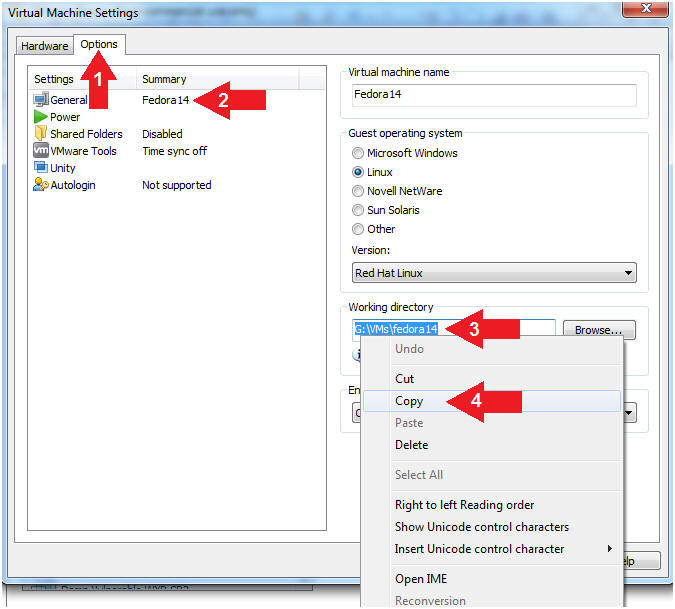Select the Unity settings row
The width and height of the screenshot is (675, 609).
(176, 168)
